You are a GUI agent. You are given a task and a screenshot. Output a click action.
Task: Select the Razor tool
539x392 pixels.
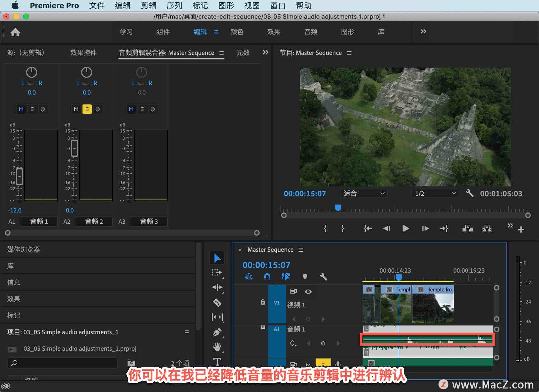pos(217,302)
